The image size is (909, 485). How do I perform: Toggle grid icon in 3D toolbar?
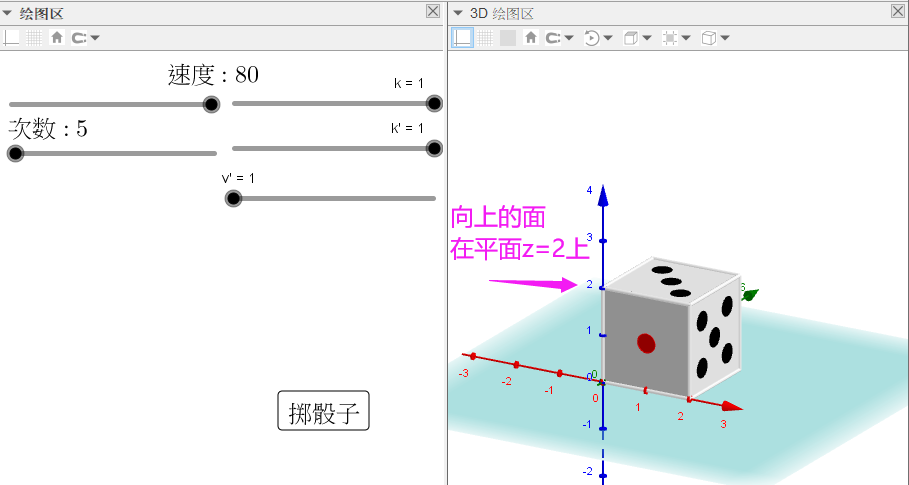pyautogui.click(x=485, y=38)
